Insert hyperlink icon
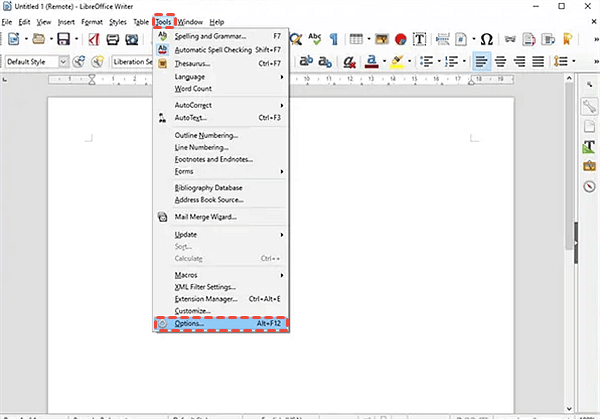Viewport: 600px width, 419px height. [510, 39]
